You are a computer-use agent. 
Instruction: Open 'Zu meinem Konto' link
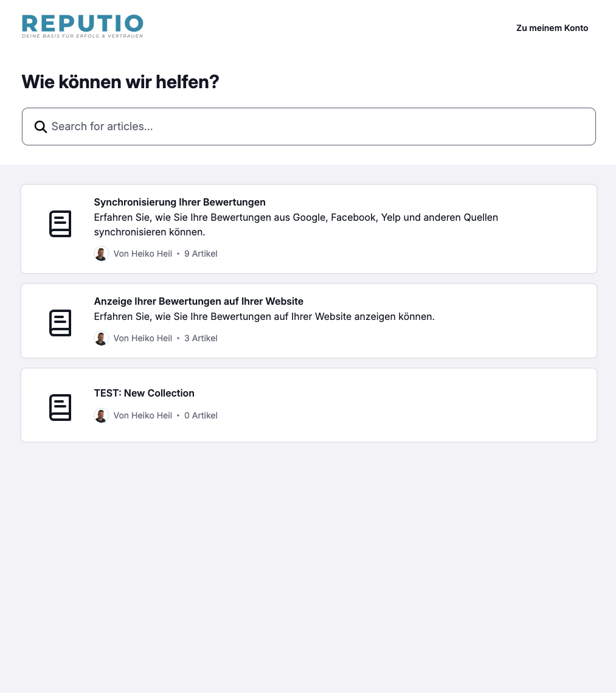(x=552, y=28)
